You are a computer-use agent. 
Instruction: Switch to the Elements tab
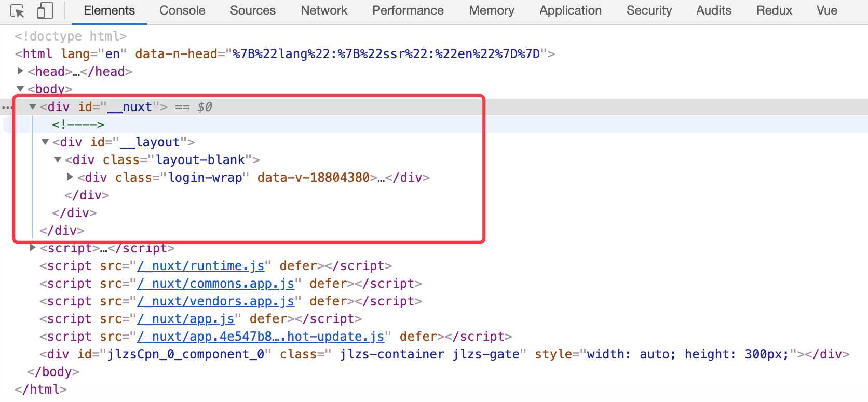click(x=109, y=10)
